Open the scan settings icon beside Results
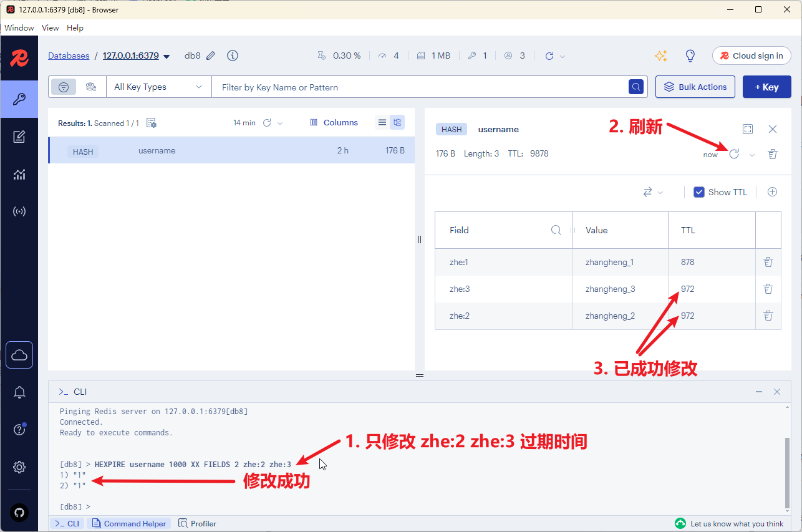The height and width of the screenshot is (532, 802). [x=151, y=123]
